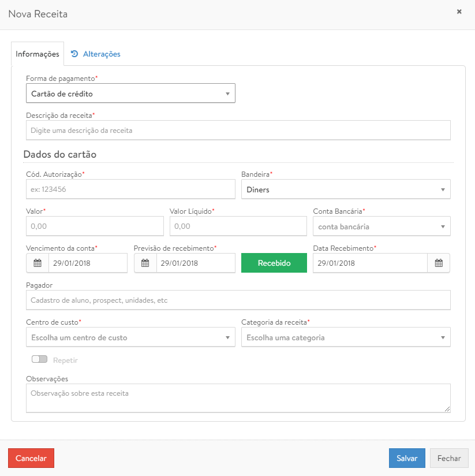This screenshot has height=476, width=475.
Task: Toggle the green Recebido status button
Action: click(x=274, y=263)
